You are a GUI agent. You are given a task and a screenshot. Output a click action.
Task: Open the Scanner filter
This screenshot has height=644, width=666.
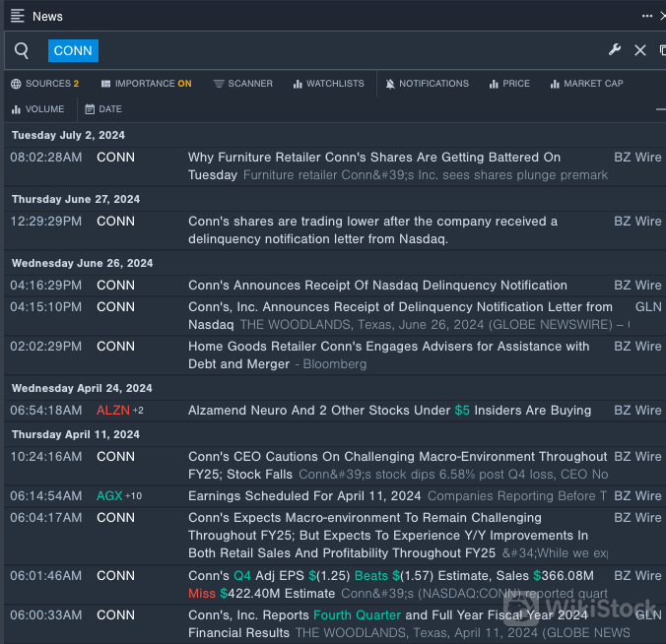point(242,84)
